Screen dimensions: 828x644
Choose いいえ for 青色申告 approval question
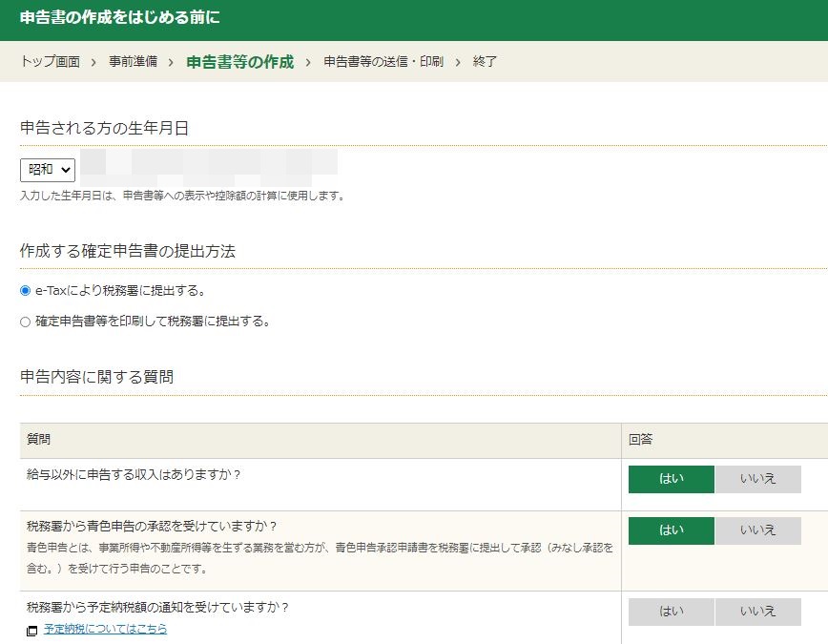click(757, 530)
